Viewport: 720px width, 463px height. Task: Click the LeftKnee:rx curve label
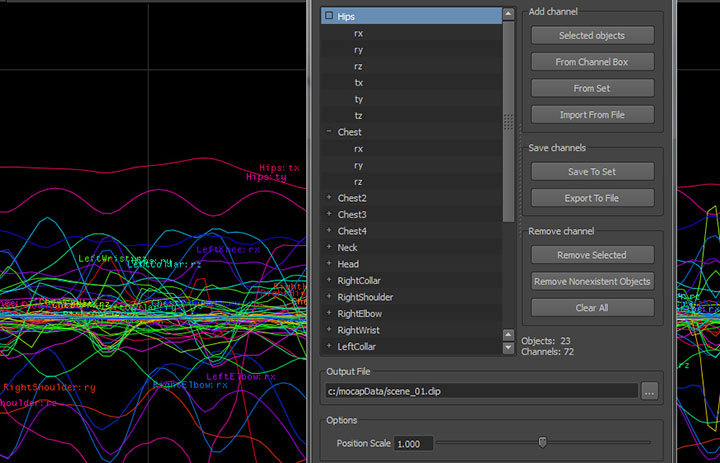[x=228, y=250]
